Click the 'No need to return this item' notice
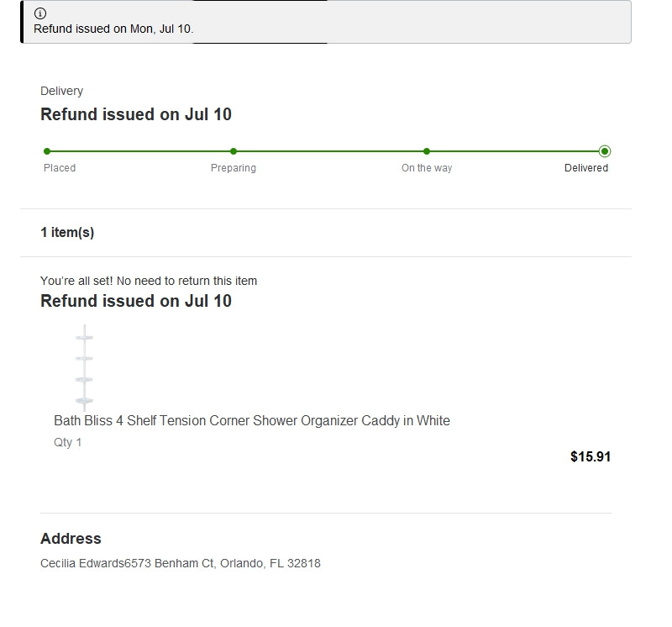This screenshot has height=627, width=672. pos(149,281)
